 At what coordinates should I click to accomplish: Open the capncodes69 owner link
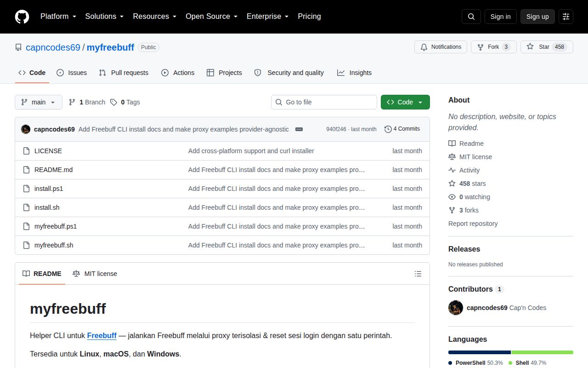click(53, 47)
